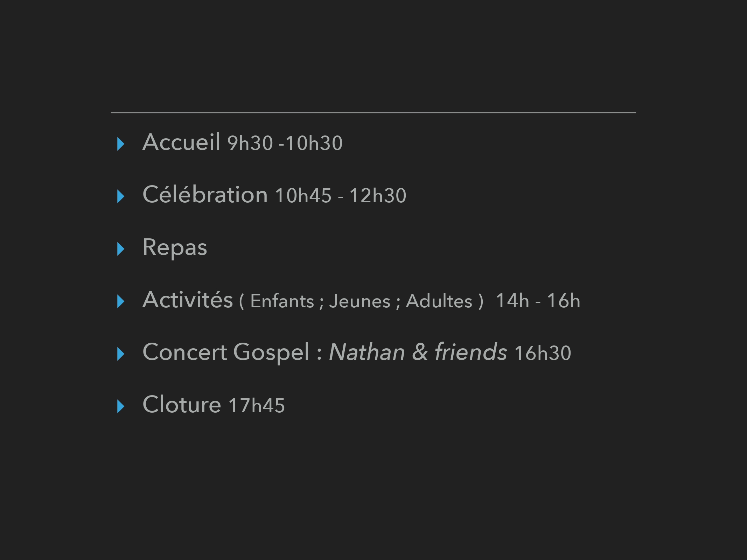
Task: Click the blue arrow bullet beside Repas
Action: [121, 249]
